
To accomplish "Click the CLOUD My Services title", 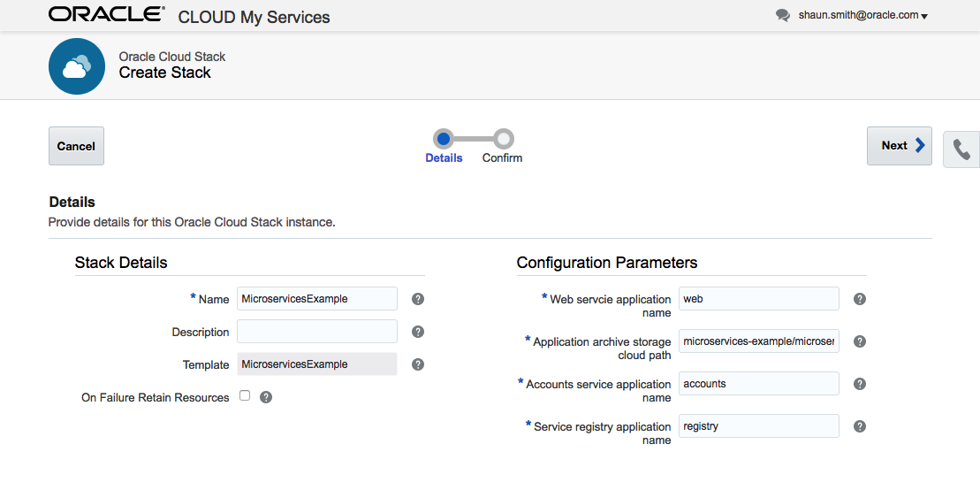I will point(254,18).
